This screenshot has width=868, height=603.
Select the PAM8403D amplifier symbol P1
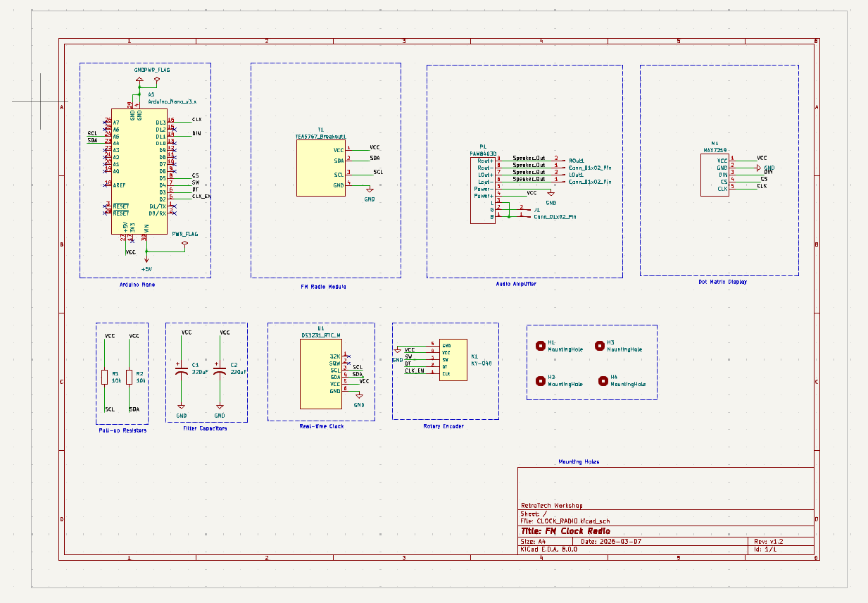[x=483, y=190]
